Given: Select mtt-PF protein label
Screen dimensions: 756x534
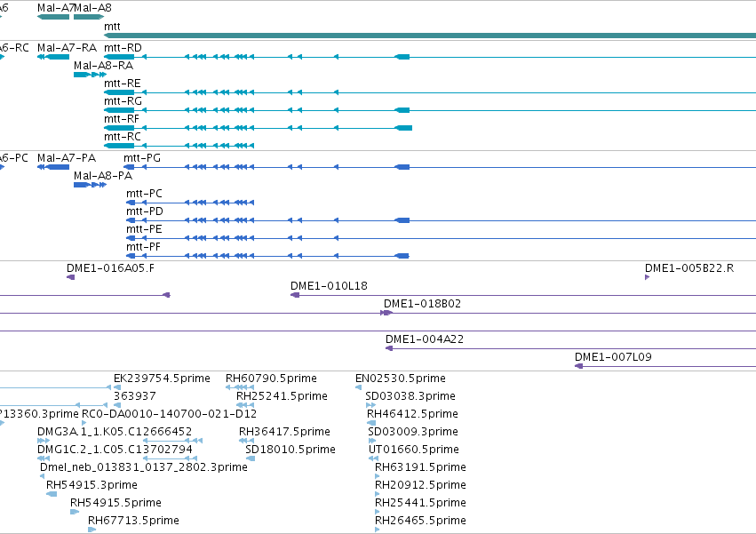Looking at the screenshot, I should point(143,248).
